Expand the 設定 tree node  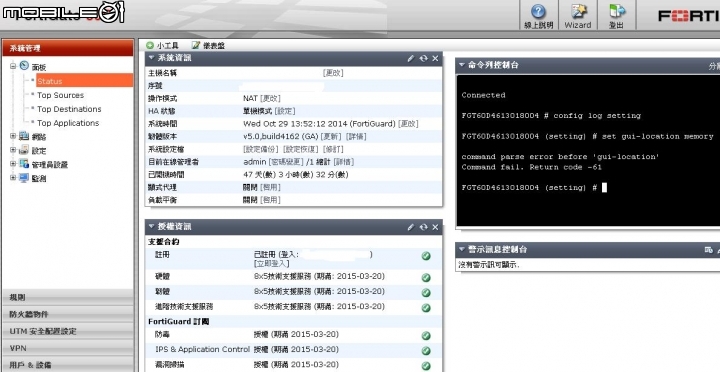[13, 150]
